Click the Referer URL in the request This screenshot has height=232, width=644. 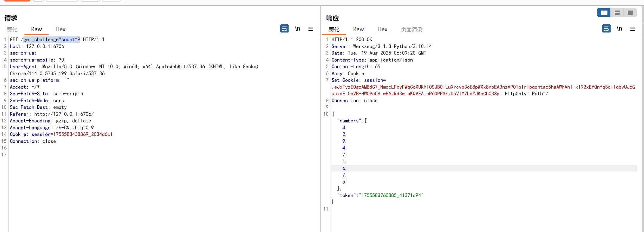(x=64, y=114)
